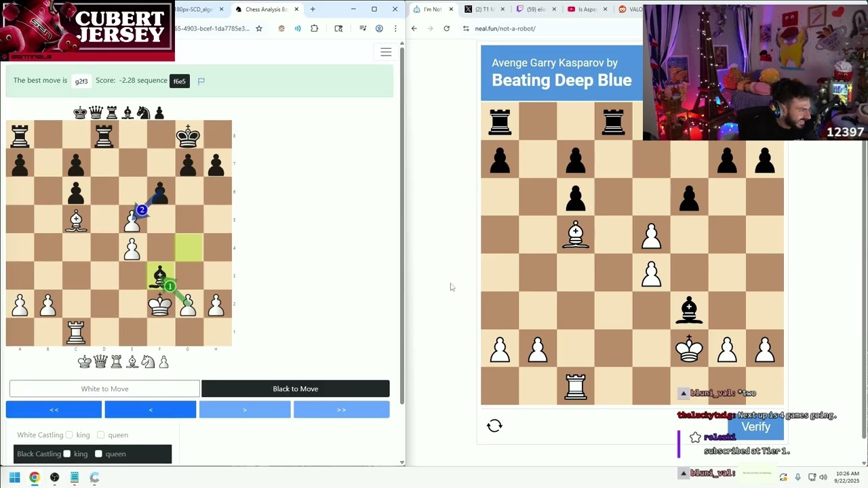The image size is (868, 488).
Task: Switch to the YouTube Is Aspas tab
Action: point(587,9)
